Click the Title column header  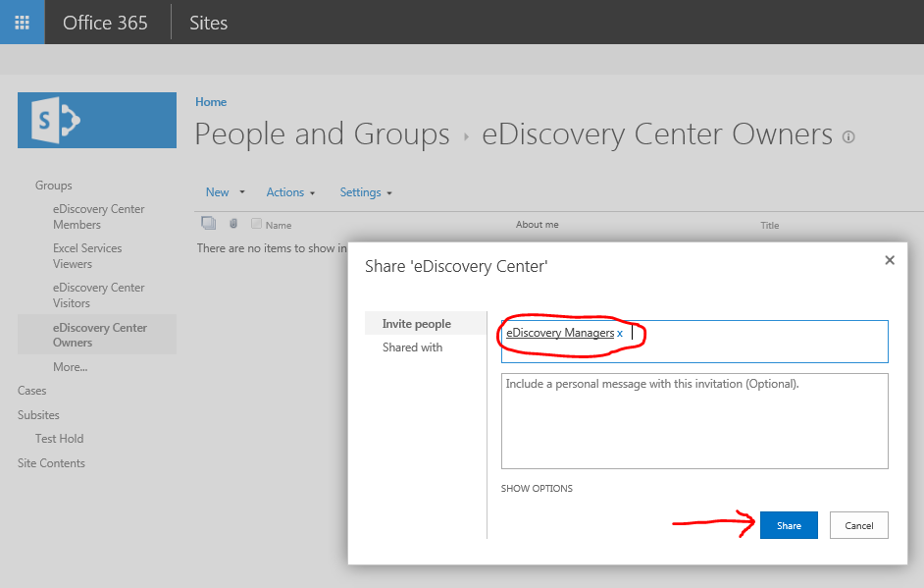coord(770,225)
